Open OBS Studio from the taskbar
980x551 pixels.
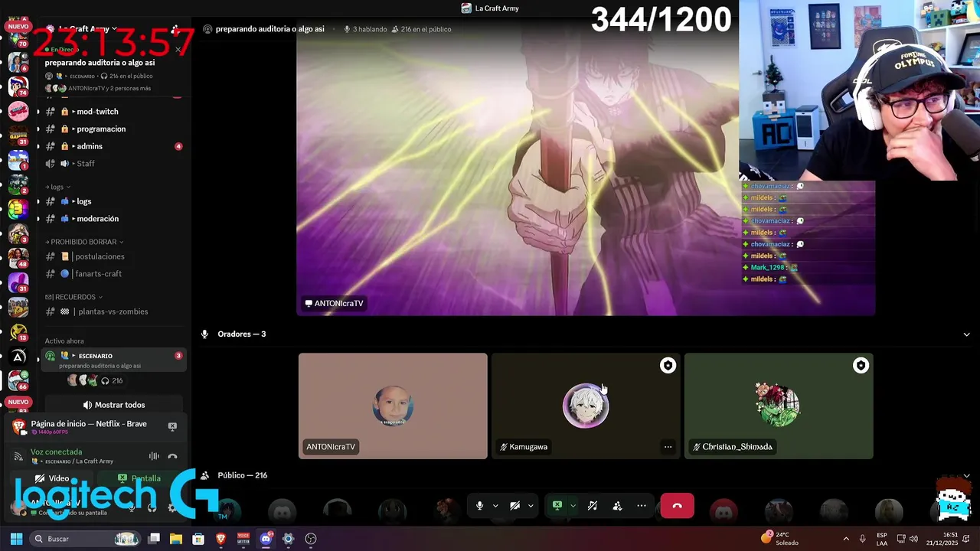[x=311, y=539]
